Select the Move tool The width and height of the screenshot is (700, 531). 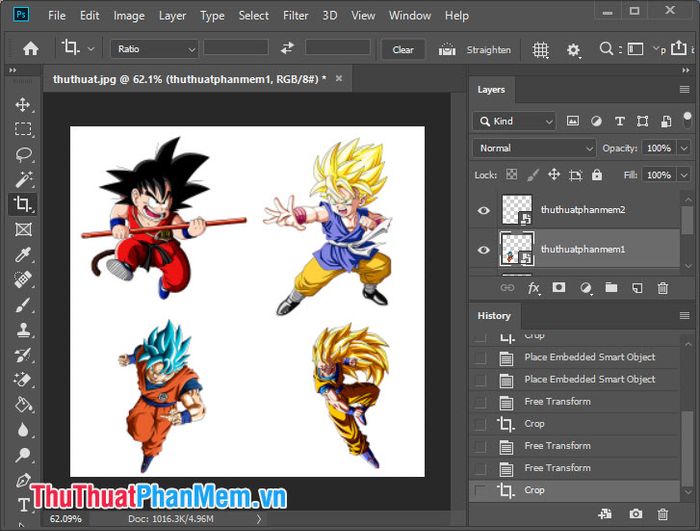23,105
